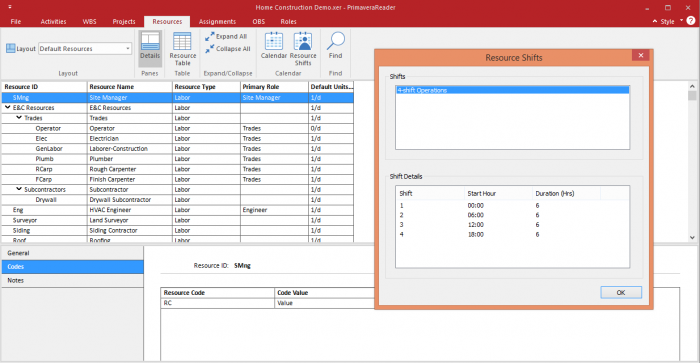Click the Start Hour column header
Viewport: 700px width, 363px height.
[498, 193]
